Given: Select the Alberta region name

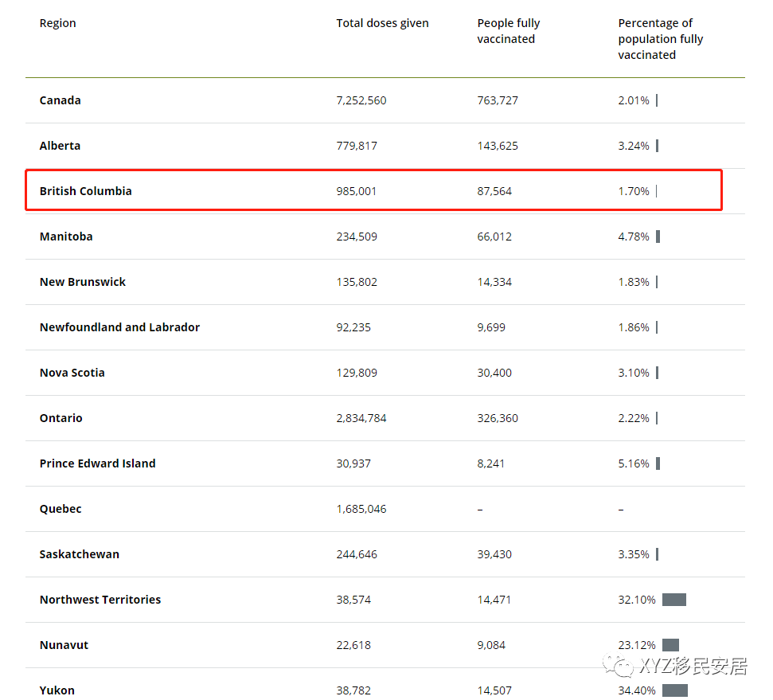Looking at the screenshot, I should pos(61,146).
